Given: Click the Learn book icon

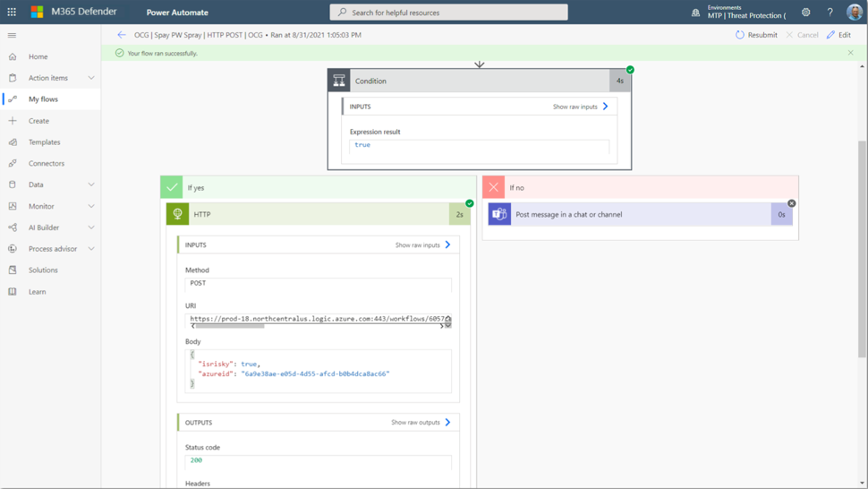Looking at the screenshot, I should pyautogui.click(x=13, y=292).
